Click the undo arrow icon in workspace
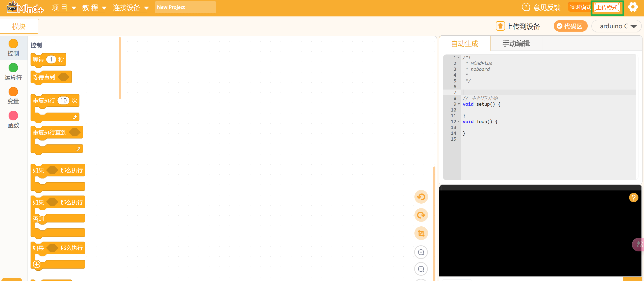The image size is (644, 281). pos(421,197)
